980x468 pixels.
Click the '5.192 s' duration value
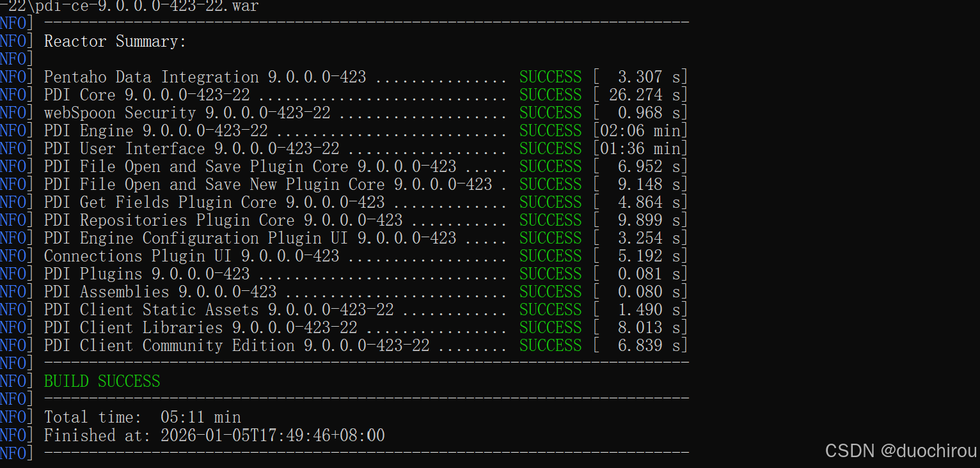point(649,256)
